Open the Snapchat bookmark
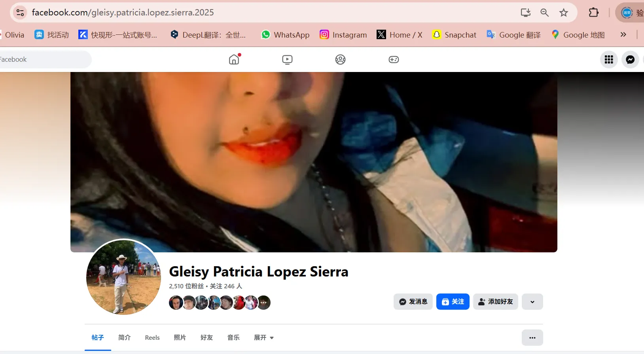644x354 pixels. (454, 35)
